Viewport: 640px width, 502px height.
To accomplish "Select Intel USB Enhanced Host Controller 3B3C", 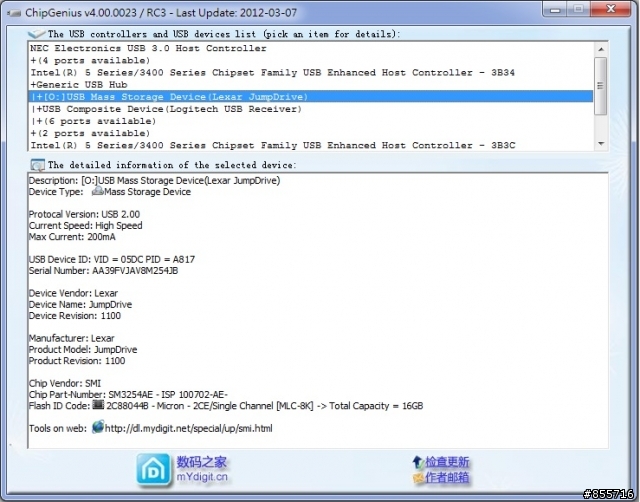I will tap(311, 145).
